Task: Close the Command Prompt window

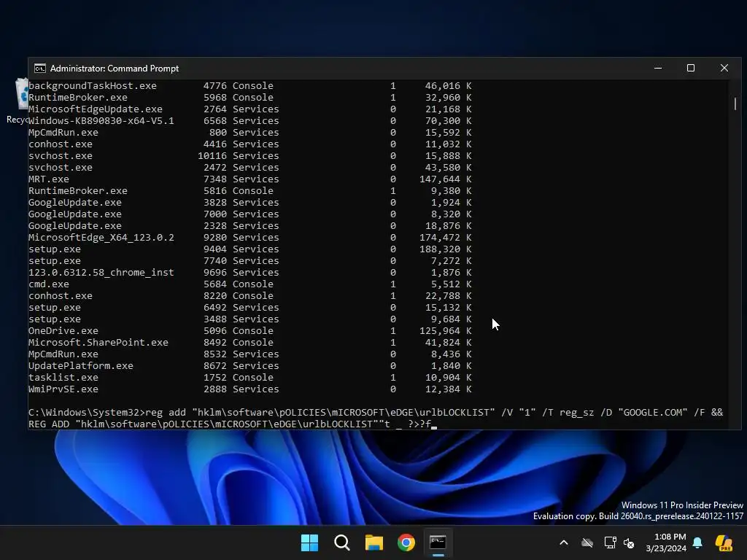Action: coord(724,68)
